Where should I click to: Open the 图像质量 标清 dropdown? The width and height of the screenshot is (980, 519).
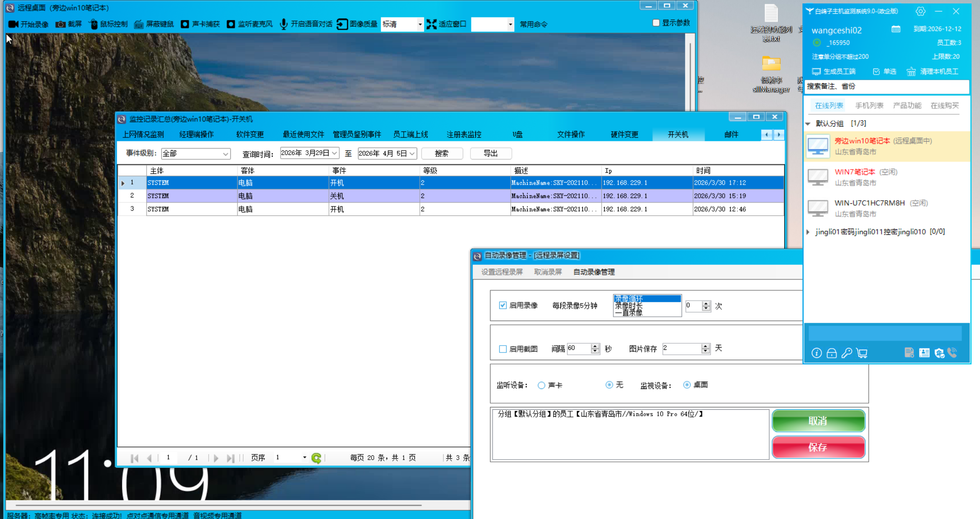(420, 24)
